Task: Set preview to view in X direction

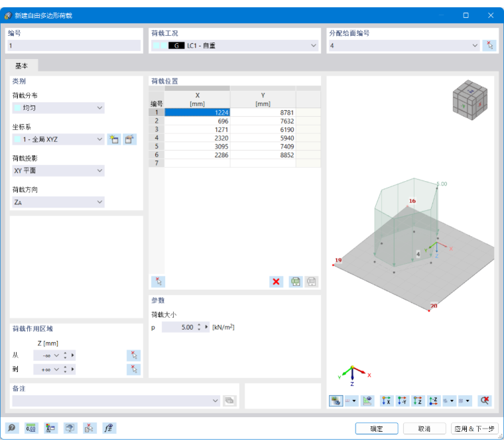Action: tap(387, 401)
